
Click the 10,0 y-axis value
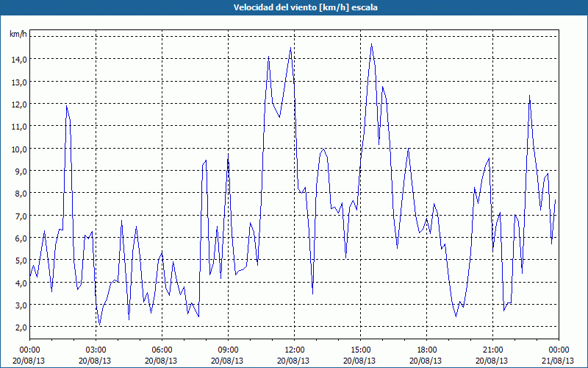coord(19,149)
